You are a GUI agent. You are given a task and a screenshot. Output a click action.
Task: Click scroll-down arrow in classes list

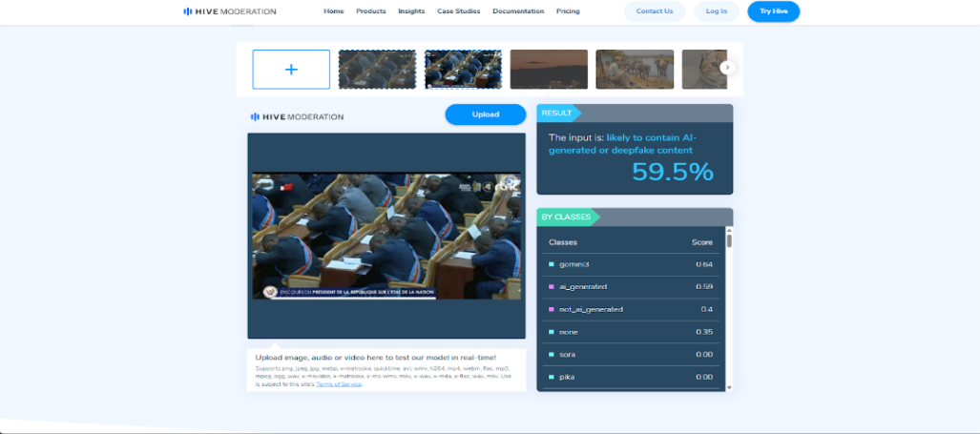point(730,387)
